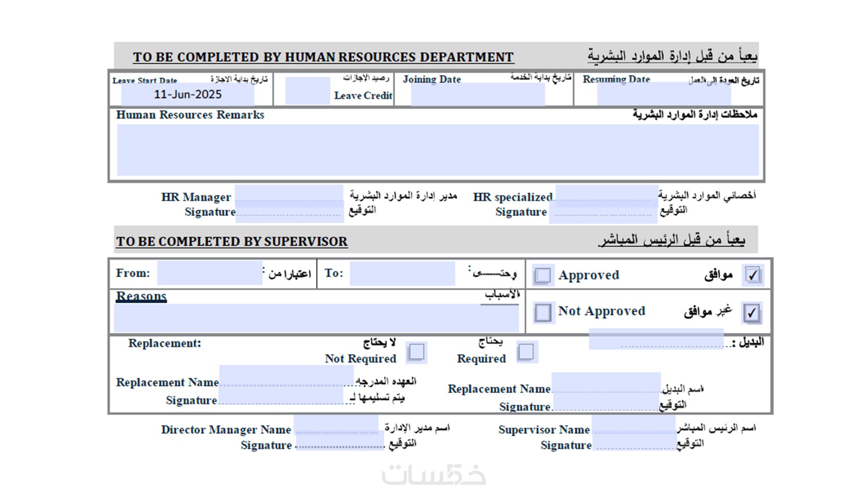Screen dimensions: 868x495
Task: Select the Supervisor Name field
Action: click(634, 425)
